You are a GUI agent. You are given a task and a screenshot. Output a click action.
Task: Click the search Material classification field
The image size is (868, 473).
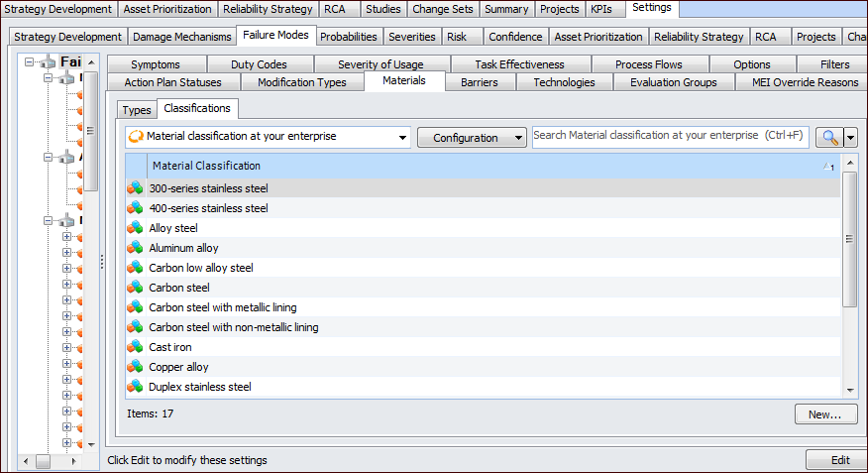click(671, 136)
